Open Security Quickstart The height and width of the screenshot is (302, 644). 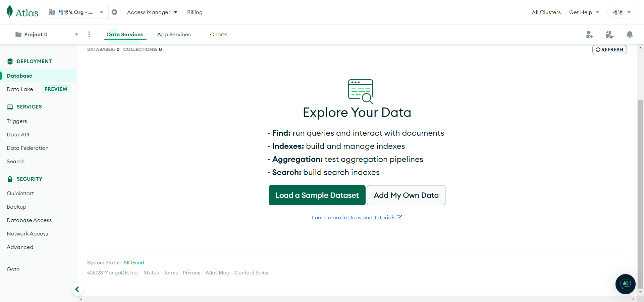click(x=20, y=193)
